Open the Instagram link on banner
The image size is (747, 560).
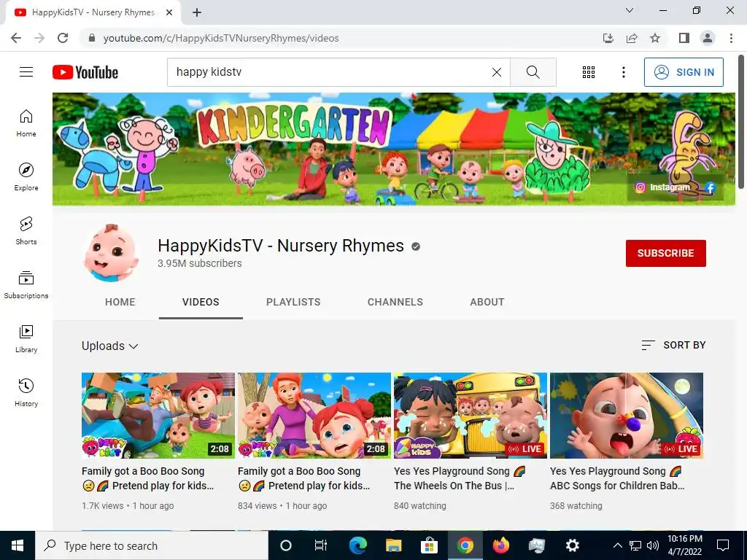pyautogui.click(x=662, y=187)
